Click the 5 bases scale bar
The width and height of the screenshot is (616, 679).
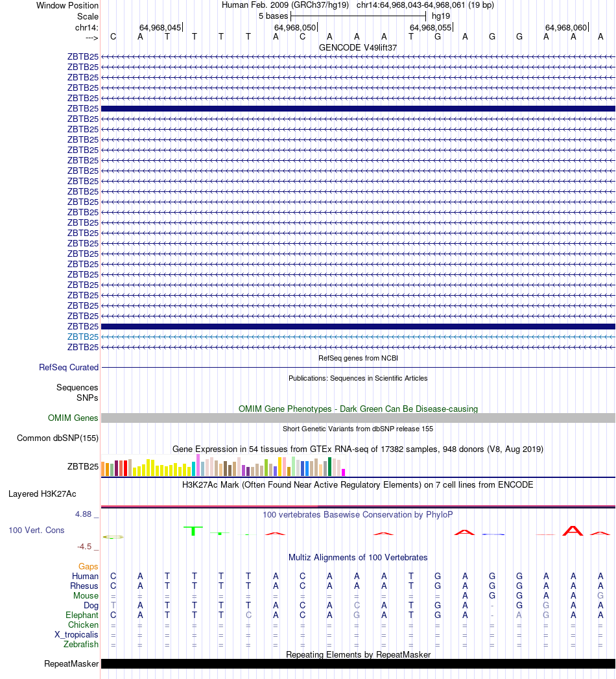358,16
